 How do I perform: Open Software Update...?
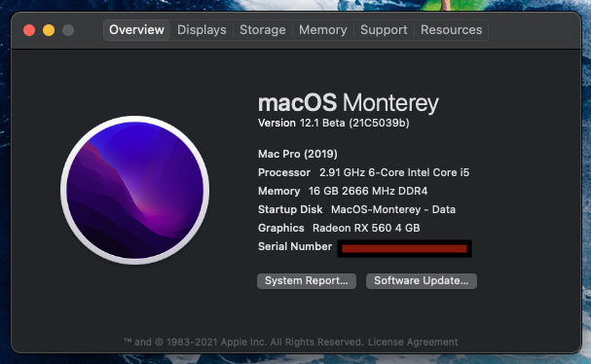click(421, 280)
